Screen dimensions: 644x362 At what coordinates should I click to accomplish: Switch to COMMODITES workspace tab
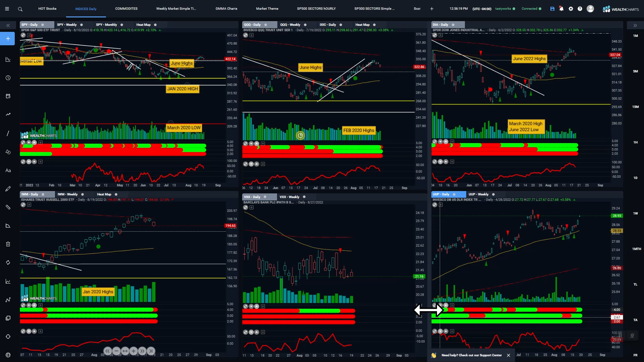(x=126, y=9)
